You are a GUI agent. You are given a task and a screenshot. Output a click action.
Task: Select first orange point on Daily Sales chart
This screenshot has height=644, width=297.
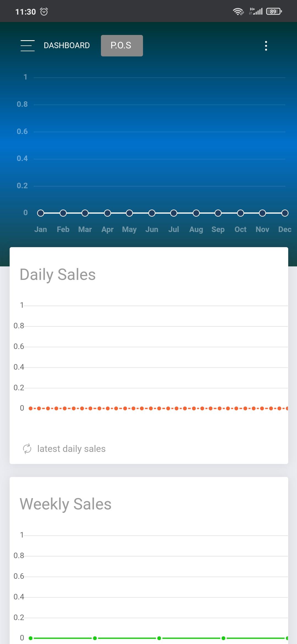coord(31,408)
